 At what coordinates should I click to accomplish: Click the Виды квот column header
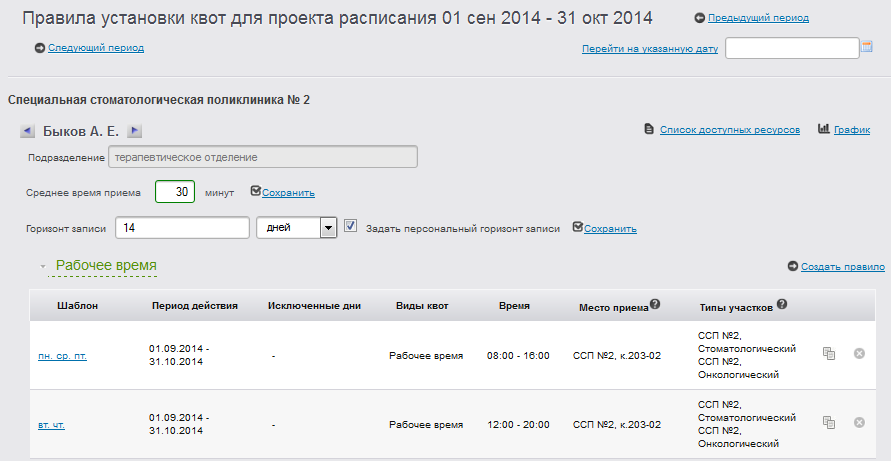point(422,306)
